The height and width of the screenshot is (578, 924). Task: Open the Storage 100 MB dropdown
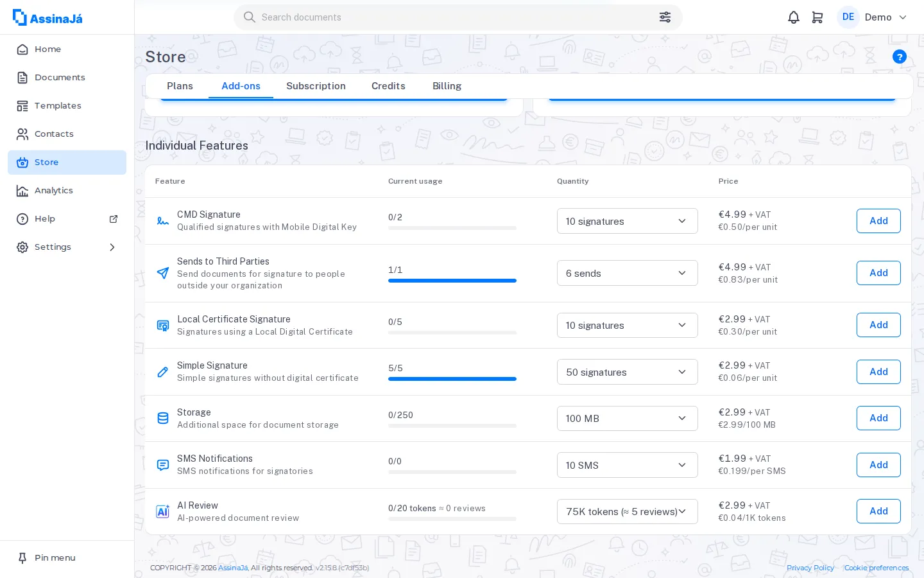627,418
